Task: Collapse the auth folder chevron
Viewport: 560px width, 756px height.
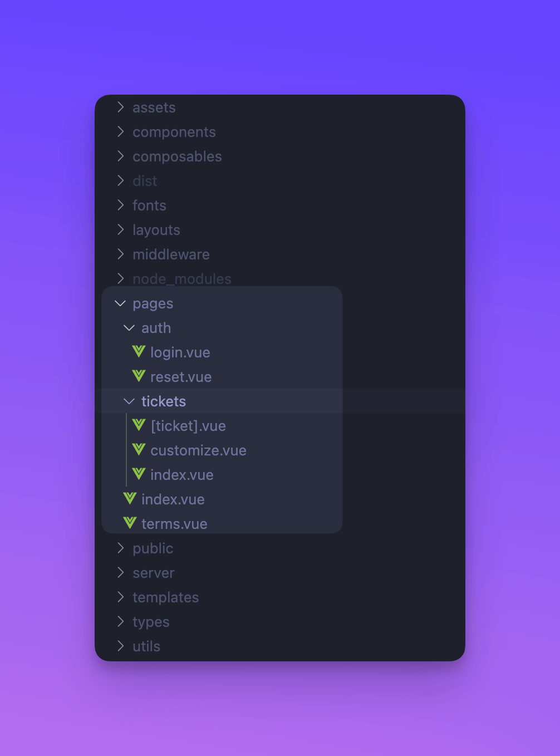Action: pos(129,328)
